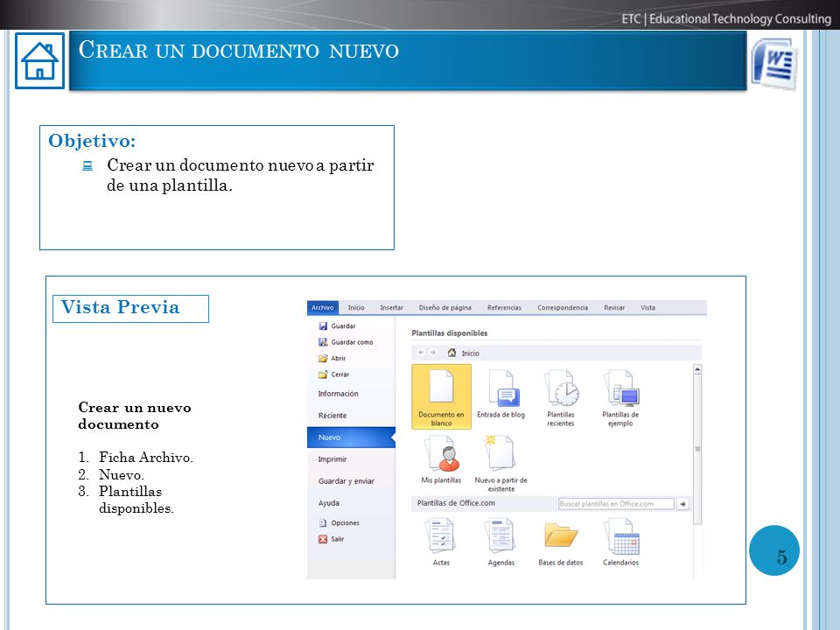Open the Archivo tab
Screen dimensions: 840x630
[x=323, y=307]
